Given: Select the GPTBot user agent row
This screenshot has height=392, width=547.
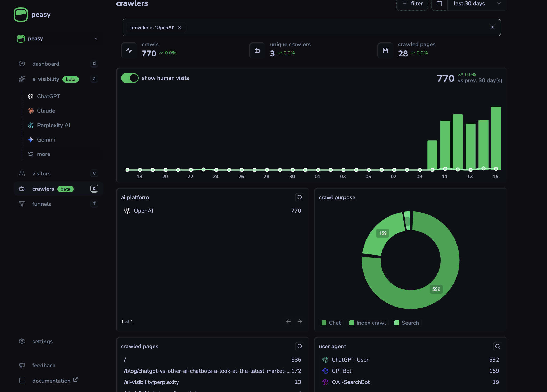Looking at the screenshot, I should pos(411,371).
